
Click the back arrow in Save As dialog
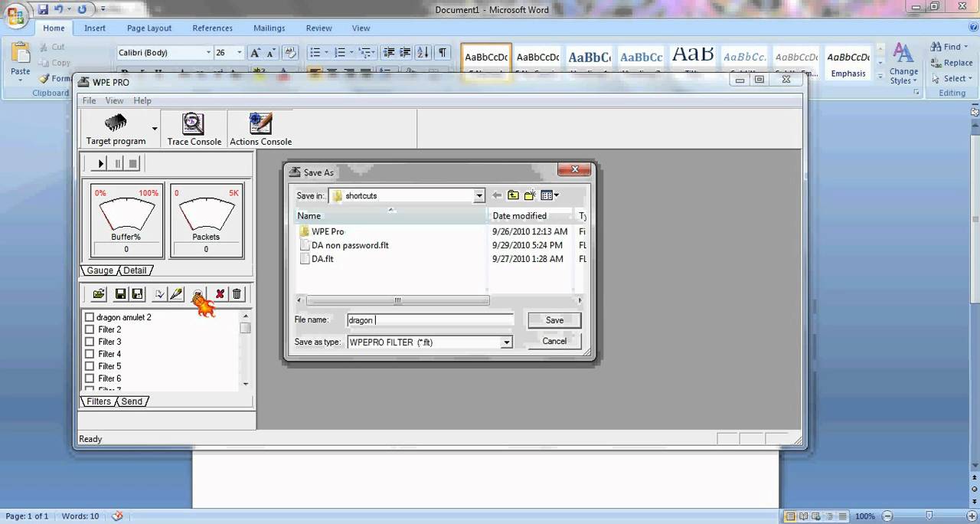click(497, 195)
